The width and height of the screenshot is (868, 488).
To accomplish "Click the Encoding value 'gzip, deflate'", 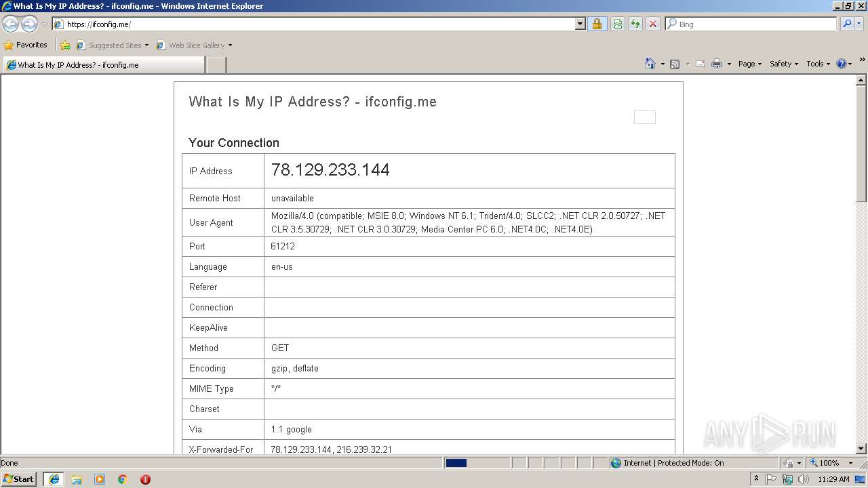I will coord(295,368).
